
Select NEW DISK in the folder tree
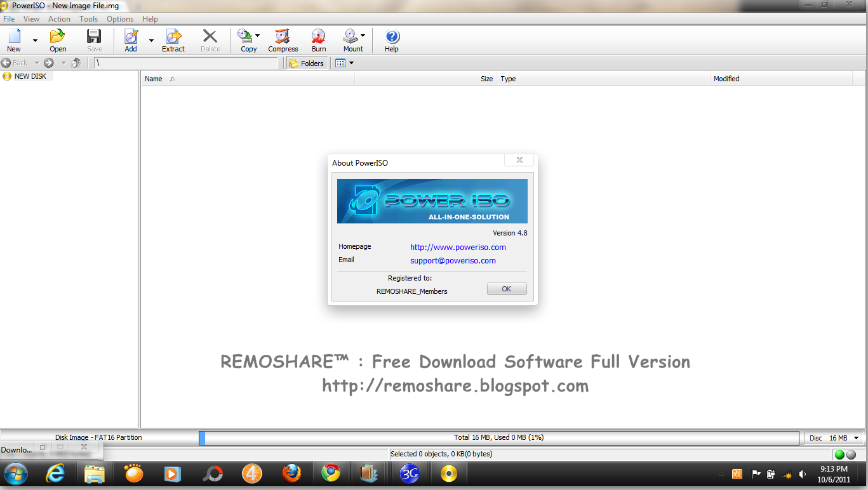pyautogui.click(x=30, y=76)
